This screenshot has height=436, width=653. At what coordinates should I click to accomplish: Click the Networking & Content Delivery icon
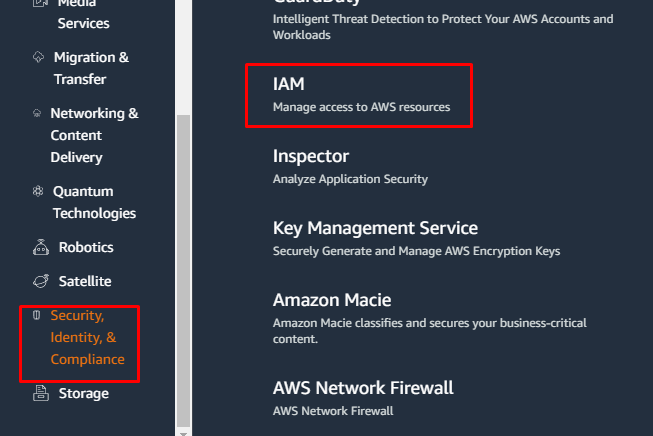(37, 114)
